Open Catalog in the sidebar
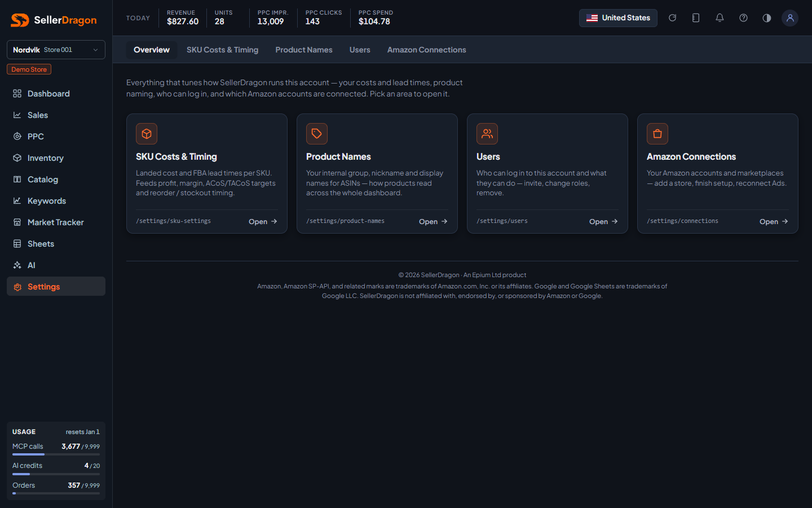 coord(56,179)
